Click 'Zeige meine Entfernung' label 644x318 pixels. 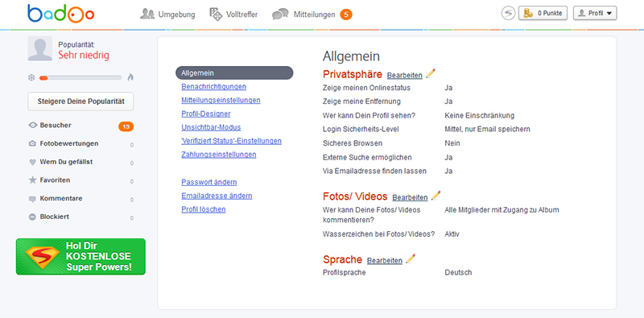[x=361, y=101]
